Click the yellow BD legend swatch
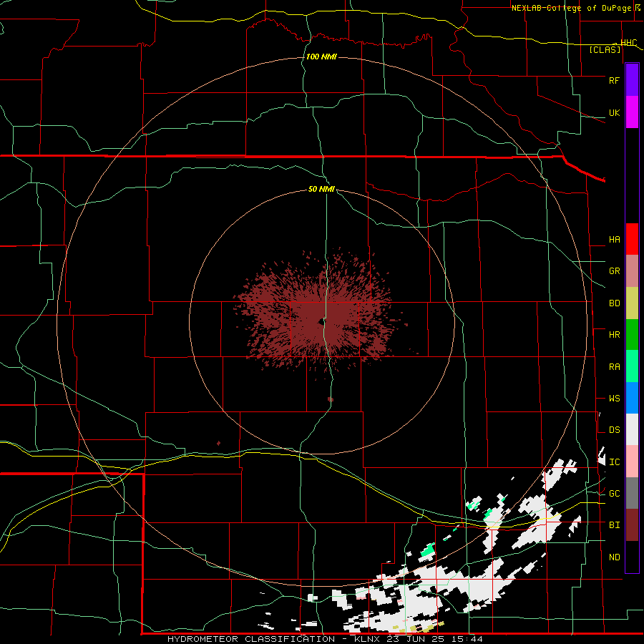Screen dimensions: 644x644 [632, 303]
